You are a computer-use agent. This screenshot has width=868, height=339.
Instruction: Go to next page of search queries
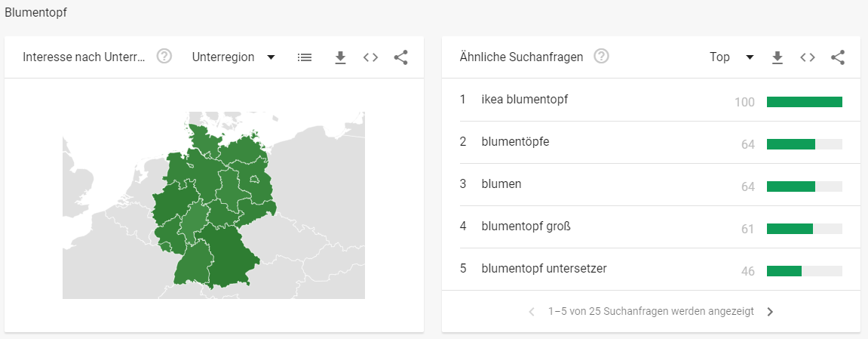[770, 312]
